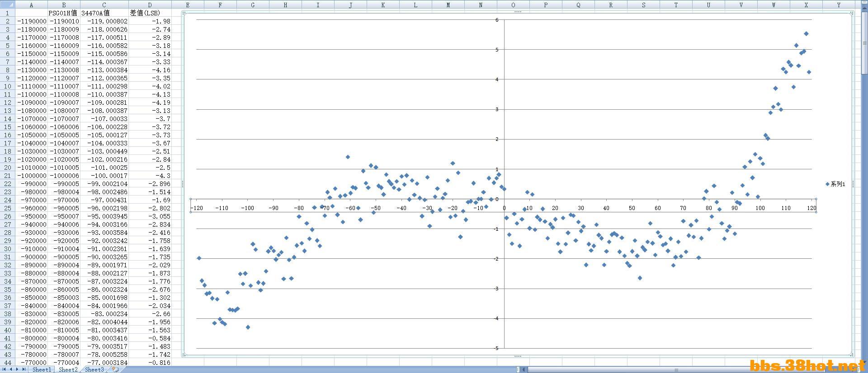Select cell containing '-119.000802'
This screenshot has height=373, width=868.
[x=104, y=21]
